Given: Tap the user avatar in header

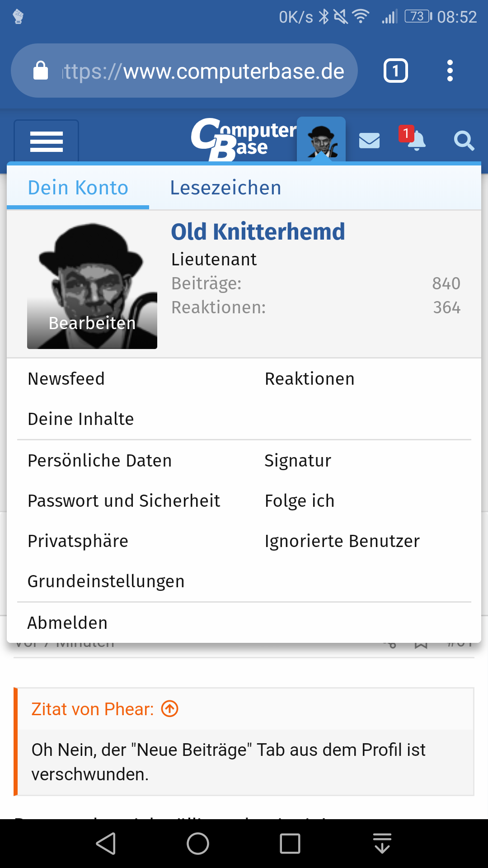Looking at the screenshot, I should pyautogui.click(x=321, y=140).
